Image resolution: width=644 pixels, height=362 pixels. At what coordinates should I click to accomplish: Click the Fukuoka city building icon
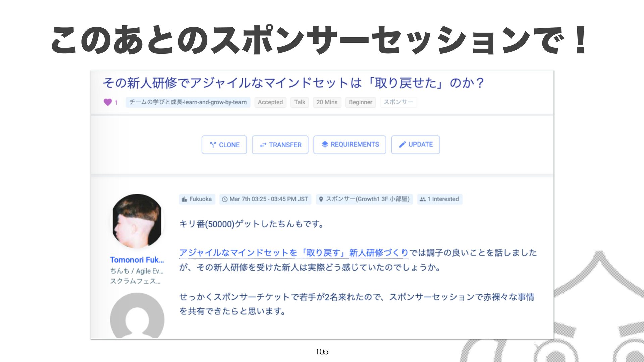(x=184, y=199)
